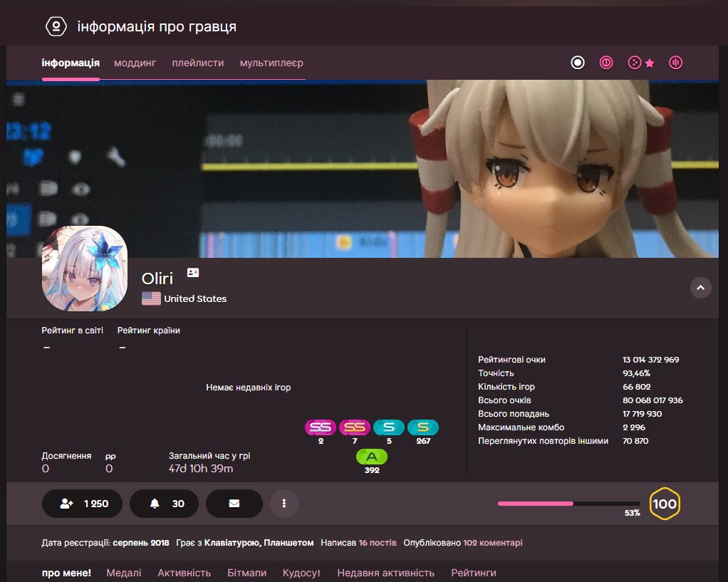The width and height of the screenshot is (728, 582).
Task: Add friend using the 1 250 followers button
Action: [x=82, y=504]
